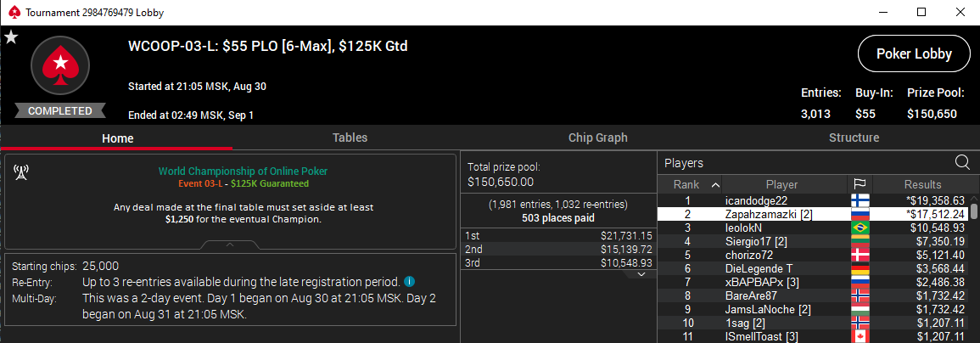This screenshot has width=980, height=343.
Task: Click the re-entry info icon
Action: click(409, 281)
